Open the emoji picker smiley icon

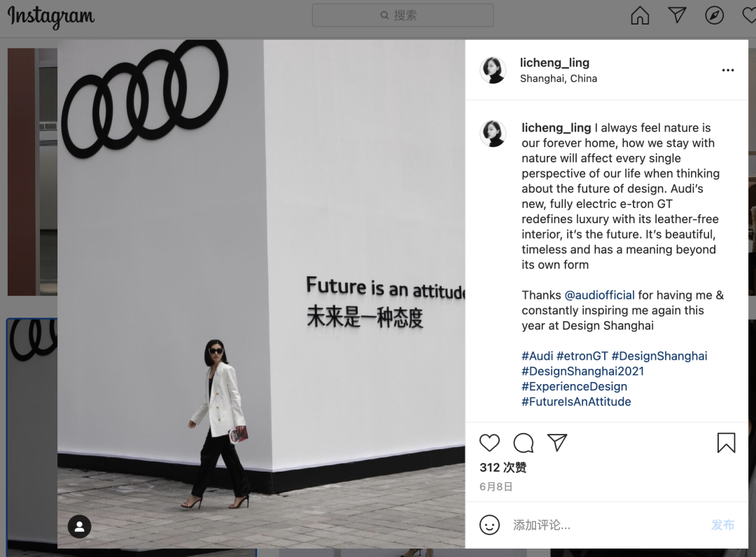489,525
